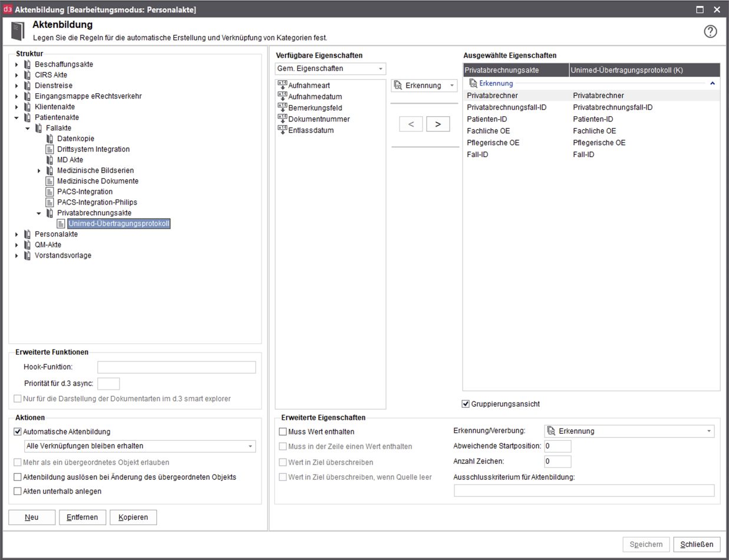Open the Gem. Eigenschaften dropdown
The width and height of the screenshot is (729, 560).
(x=380, y=68)
